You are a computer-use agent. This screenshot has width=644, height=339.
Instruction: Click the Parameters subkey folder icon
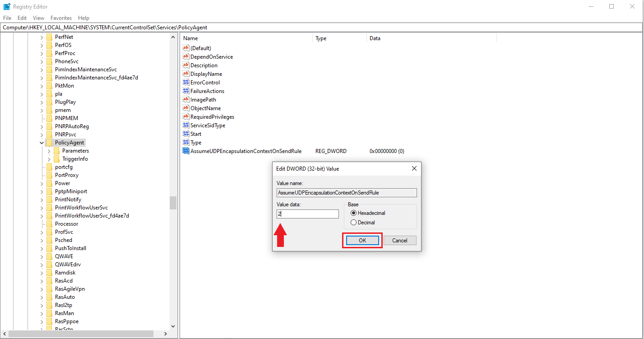pyautogui.click(x=56, y=151)
